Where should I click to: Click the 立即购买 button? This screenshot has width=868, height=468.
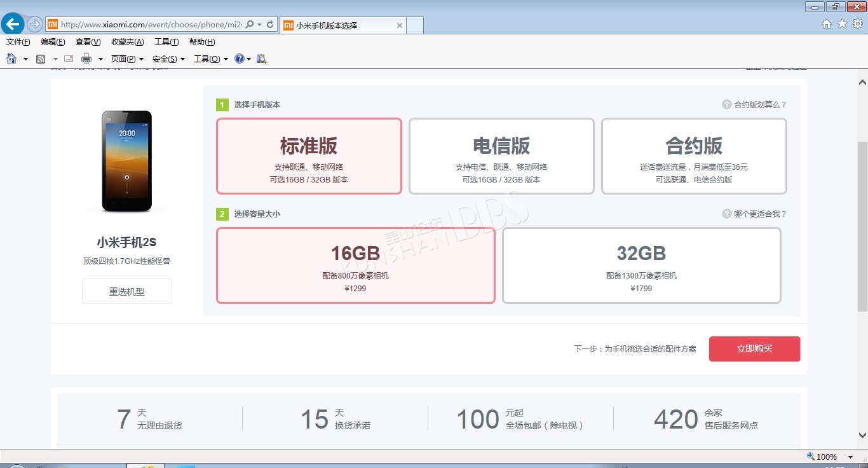754,348
